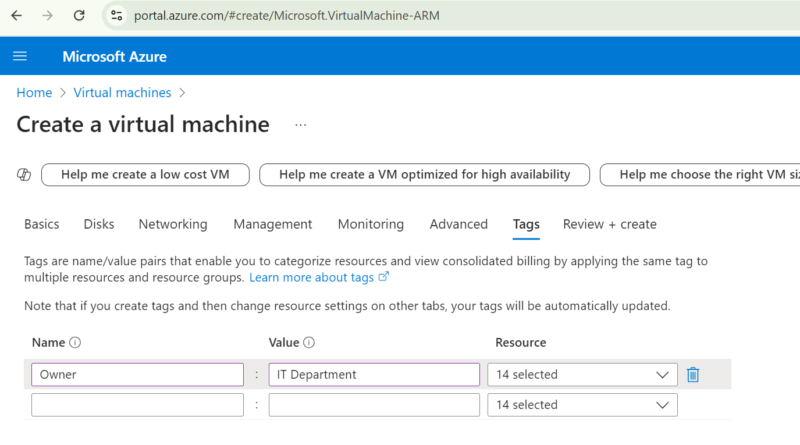Click the Copilot icon beside suggestions
This screenshot has height=445, width=800.
pyautogui.click(x=25, y=175)
